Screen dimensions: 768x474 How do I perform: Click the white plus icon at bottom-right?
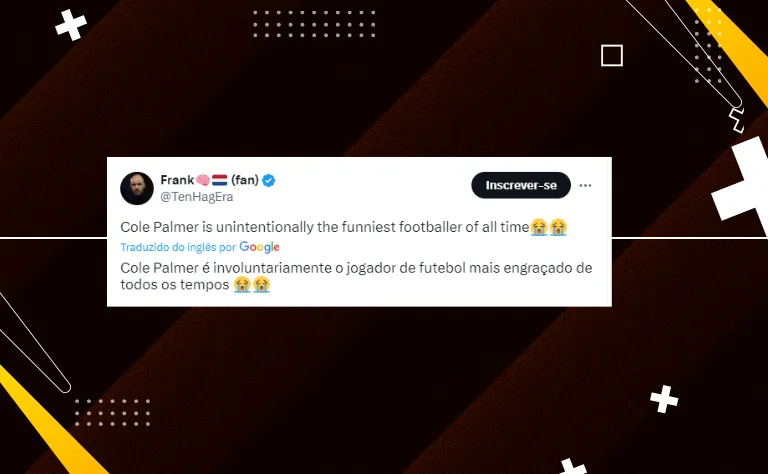coord(664,399)
